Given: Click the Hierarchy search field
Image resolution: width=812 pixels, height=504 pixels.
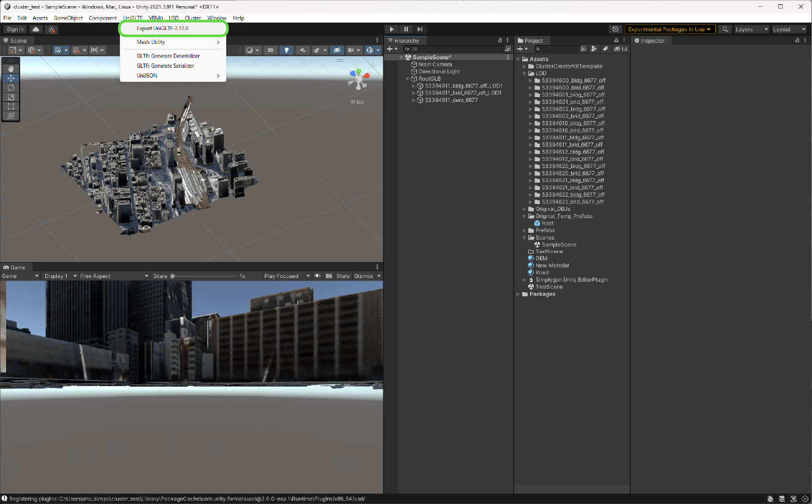Looking at the screenshot, I should tap(452, 49).
